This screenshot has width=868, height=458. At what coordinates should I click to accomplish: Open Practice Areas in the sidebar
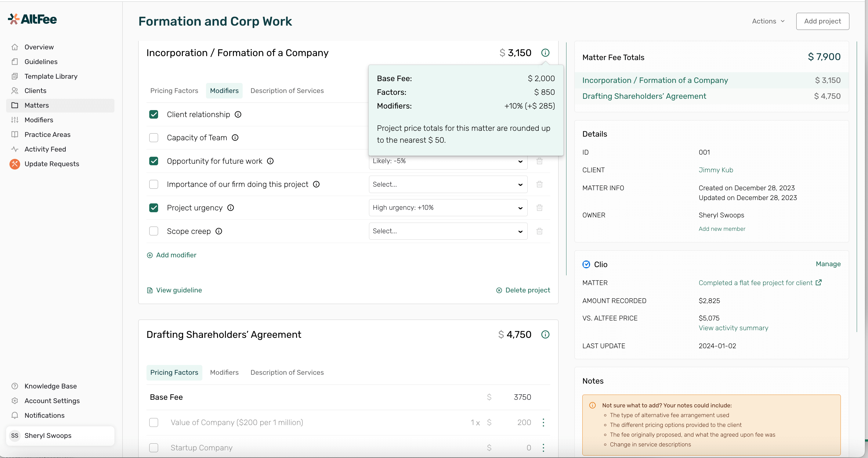click(48, 135)
